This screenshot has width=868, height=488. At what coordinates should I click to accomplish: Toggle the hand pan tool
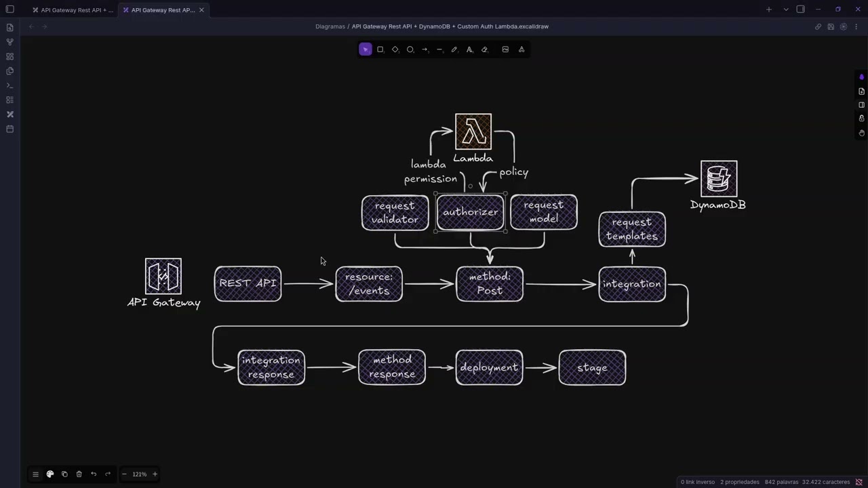coord(861,133)
